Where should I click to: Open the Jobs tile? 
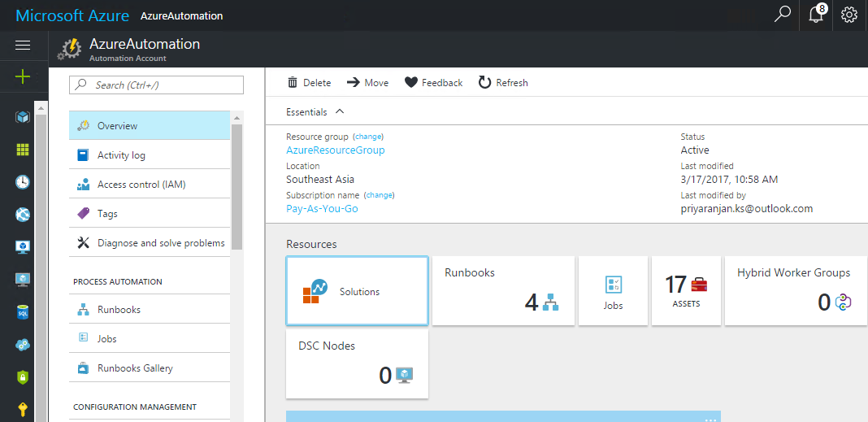tap(613, 291)
